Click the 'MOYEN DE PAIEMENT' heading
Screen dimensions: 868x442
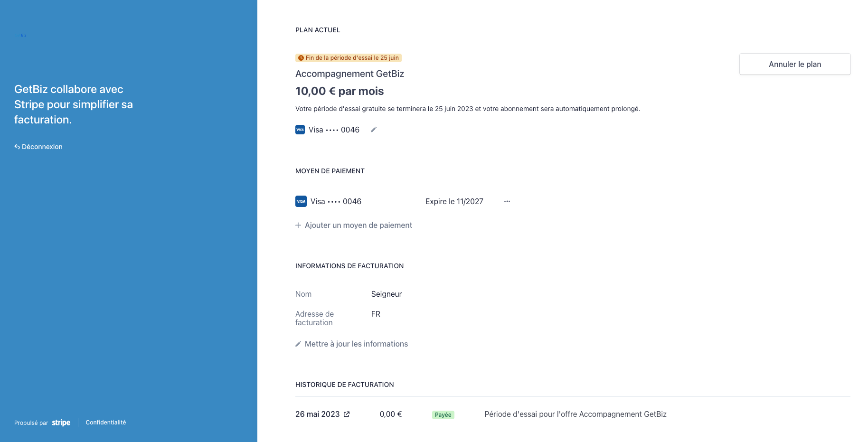click(330, 171)
